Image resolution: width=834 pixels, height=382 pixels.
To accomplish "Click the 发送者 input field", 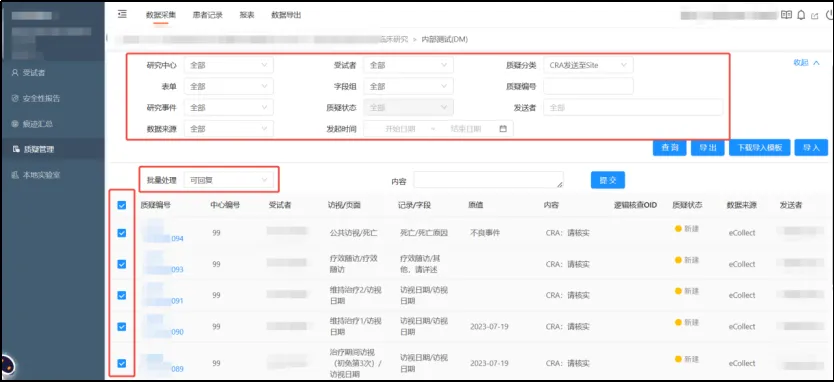I will pyautogui.click(x=633, y=107).
